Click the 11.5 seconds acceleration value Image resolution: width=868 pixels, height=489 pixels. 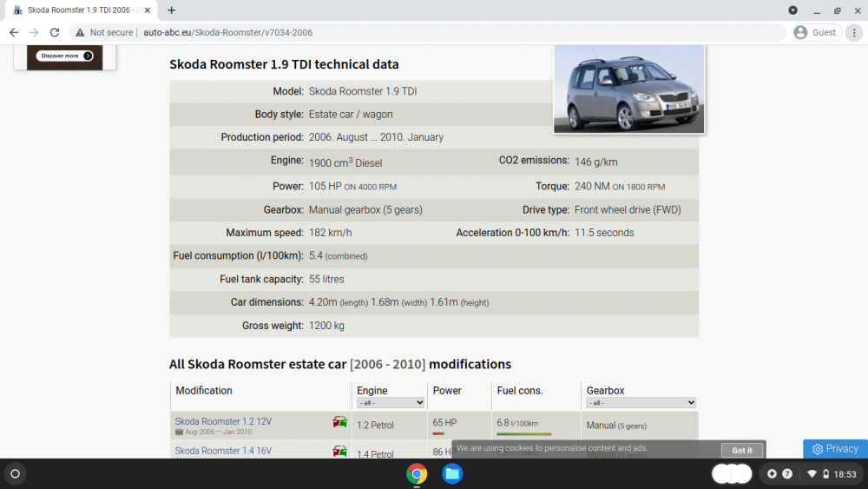coord(604,233)
